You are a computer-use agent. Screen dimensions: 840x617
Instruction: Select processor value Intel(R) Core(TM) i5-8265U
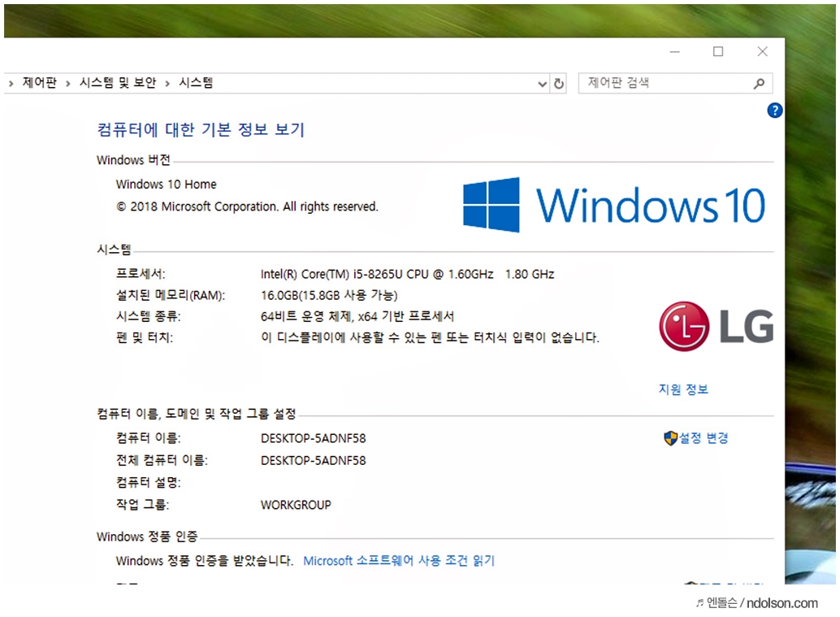(407, 274)
